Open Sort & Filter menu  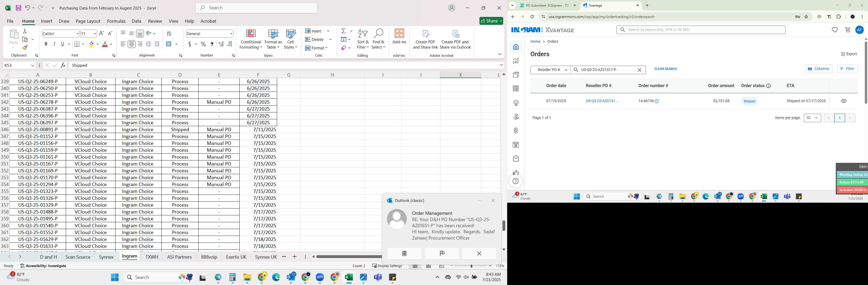pos(363,39)
